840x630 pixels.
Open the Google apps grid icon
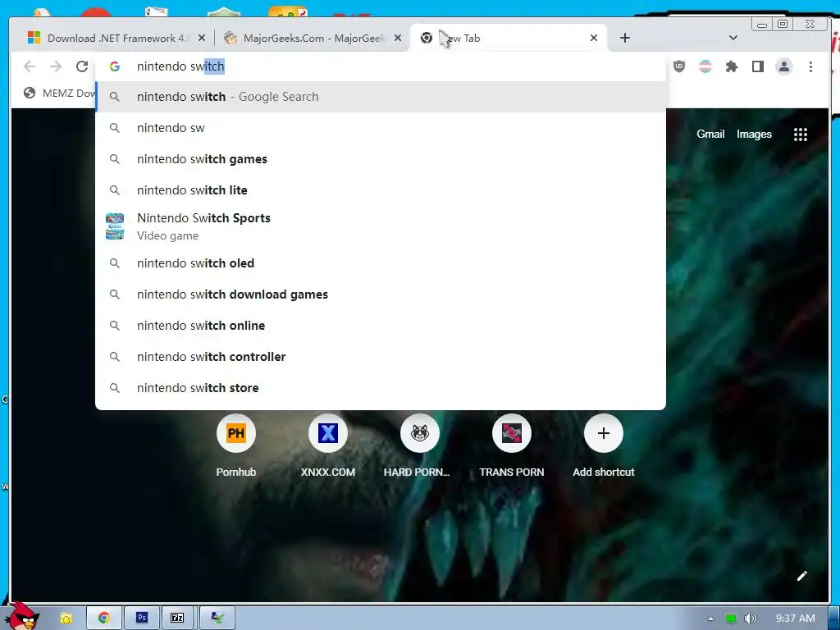[x=800, y=135]
